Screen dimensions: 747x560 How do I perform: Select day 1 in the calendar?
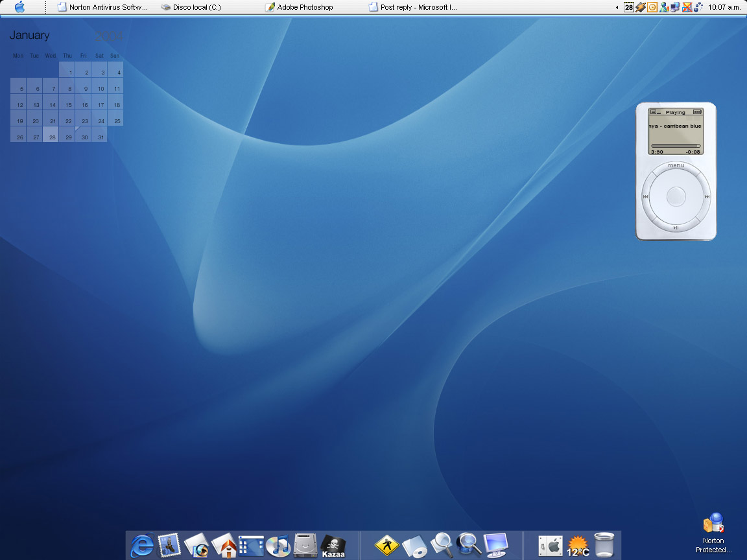[x=67, y=69]
